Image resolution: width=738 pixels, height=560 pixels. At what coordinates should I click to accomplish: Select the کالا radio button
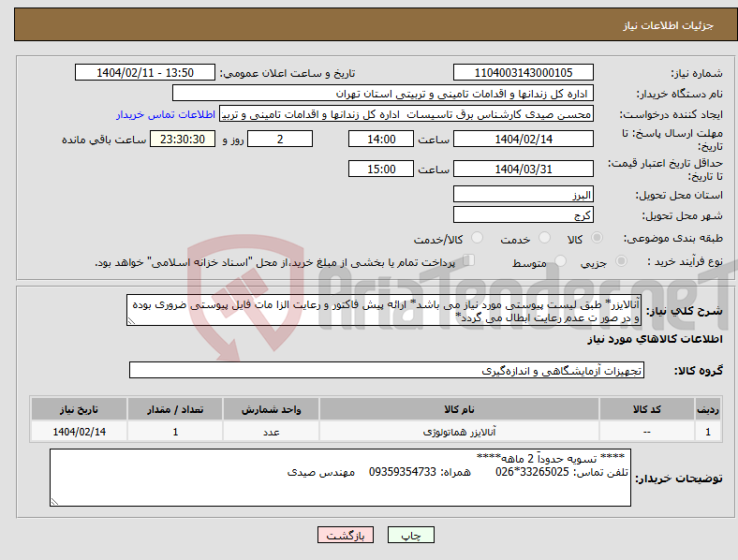click(x=597, y=238)
